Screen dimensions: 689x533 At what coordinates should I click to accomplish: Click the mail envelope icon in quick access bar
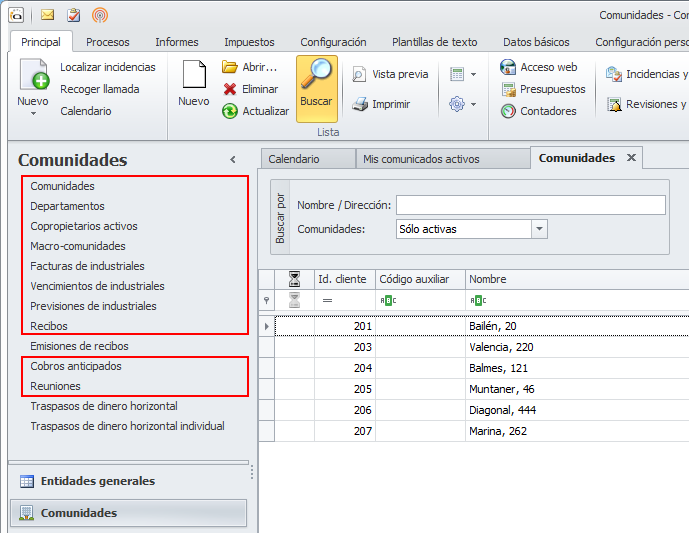point(47,15)
